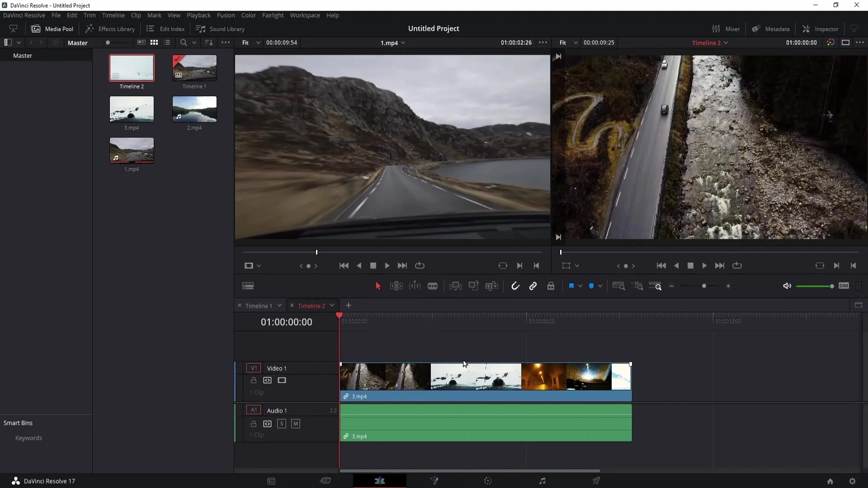Click the Replace Clip icon

tap(491, 286)
